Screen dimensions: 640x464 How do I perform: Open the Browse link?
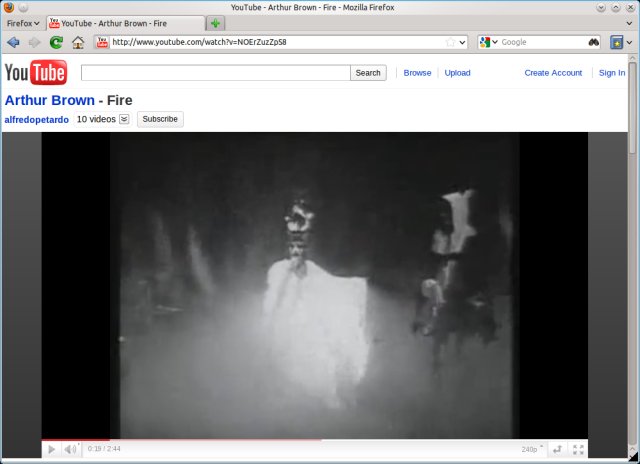point(417,73)
